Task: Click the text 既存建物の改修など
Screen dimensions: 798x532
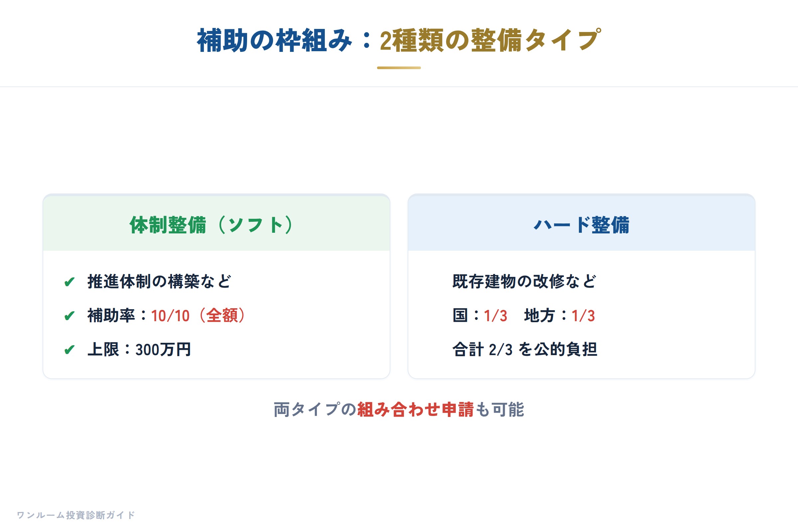Action: click(524, 282)
